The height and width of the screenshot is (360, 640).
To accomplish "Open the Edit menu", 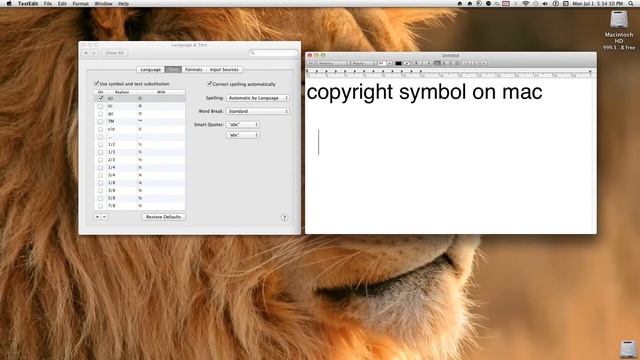I will tap(62, 3).
